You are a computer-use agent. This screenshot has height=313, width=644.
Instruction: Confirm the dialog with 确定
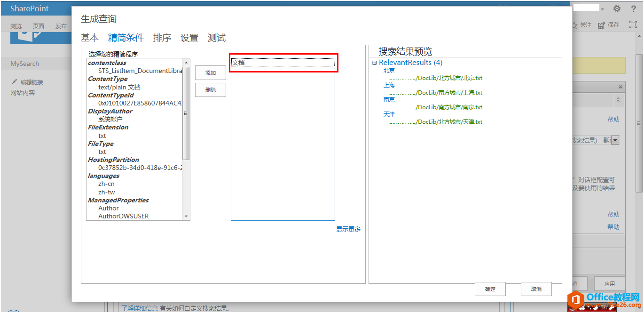490,289
